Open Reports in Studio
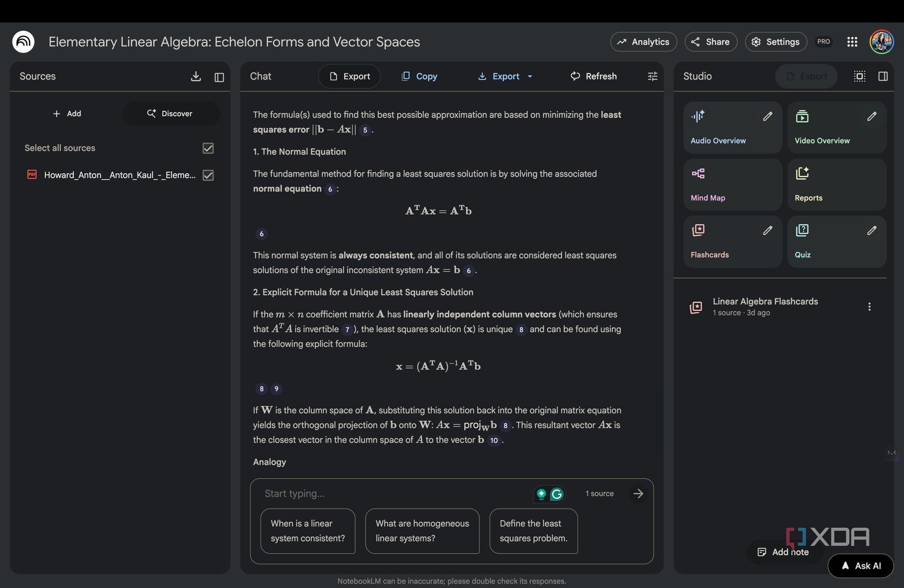The height and width of the screenshot is (588, 904). click(x=836, y=185)
